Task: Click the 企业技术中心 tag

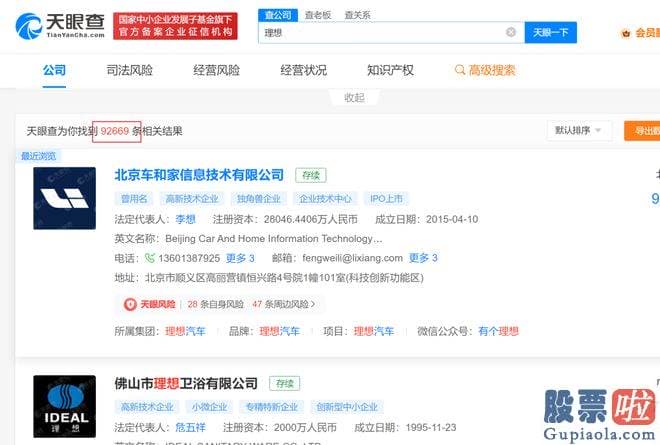Action: tap(325, 198)
